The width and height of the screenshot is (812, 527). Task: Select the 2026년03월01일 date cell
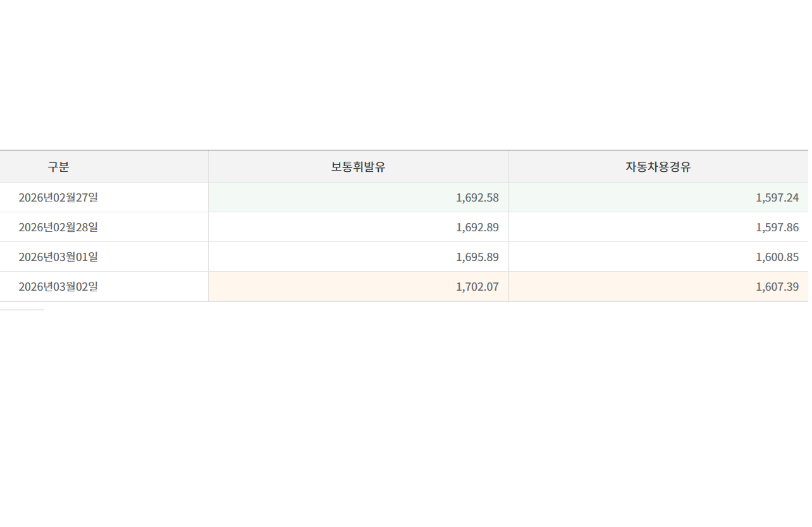tap(58, 257)
